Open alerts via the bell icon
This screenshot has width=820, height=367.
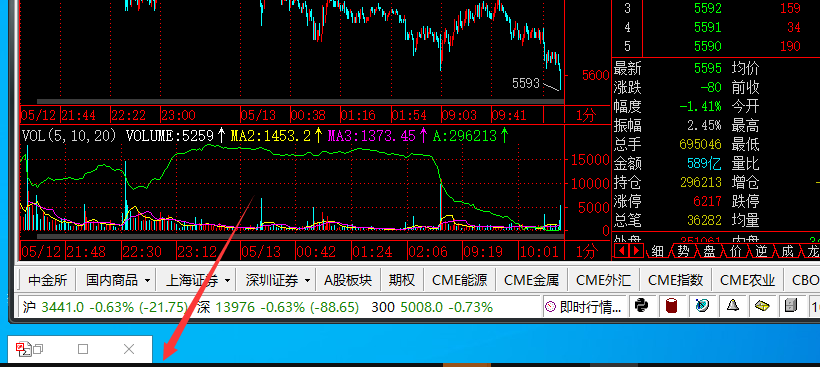(x=732, y=306)
